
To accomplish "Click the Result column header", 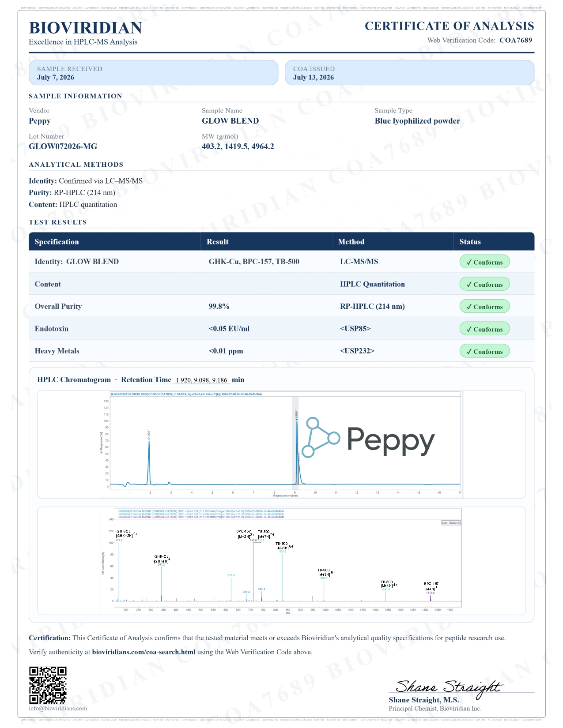I will pyautogui.click(x=218, y=242).
